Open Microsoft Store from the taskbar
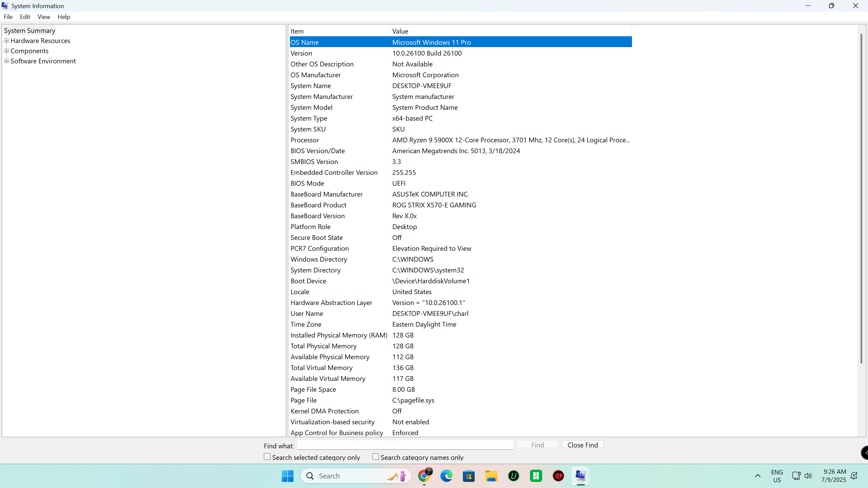Image resolution: width=868 pixels, height=488 pixels. point(469,476)
